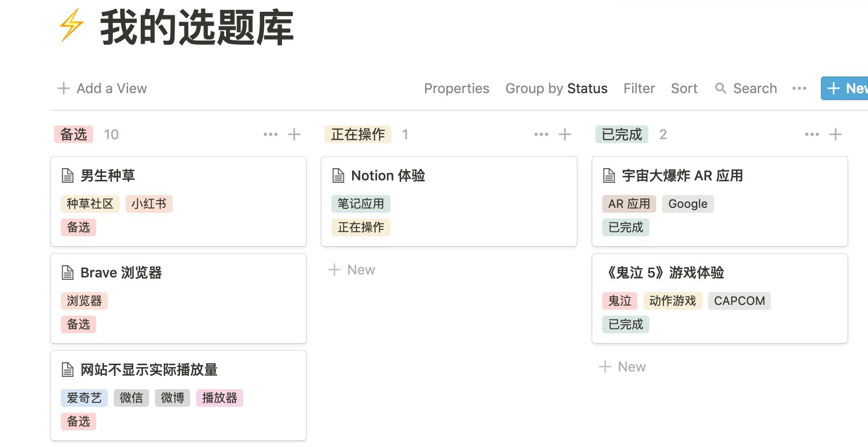The height and width of the screenshot is (447, 868).
Task: Click the plus icon on the 备选 column
Action: pyautogui.click(x=294, y=134)
